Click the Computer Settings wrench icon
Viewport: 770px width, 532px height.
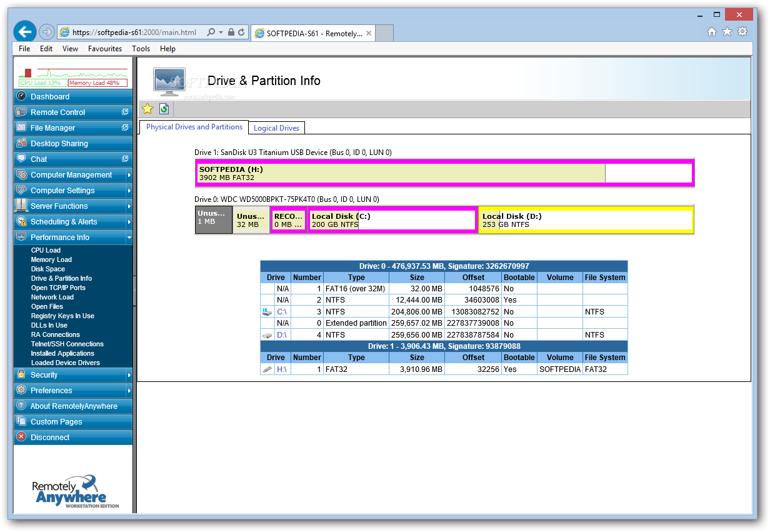point(21,190)
